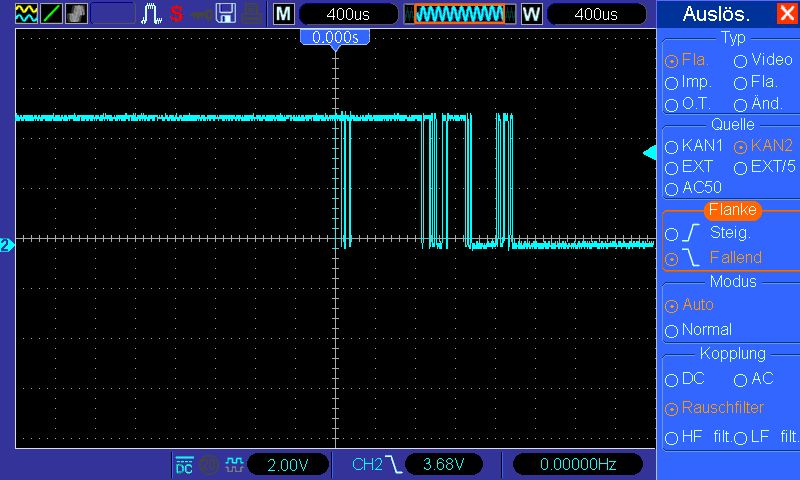This screenshot has height=480, width=800.
Task: Click the Modus section heading
Action: (x=733, y=282)
